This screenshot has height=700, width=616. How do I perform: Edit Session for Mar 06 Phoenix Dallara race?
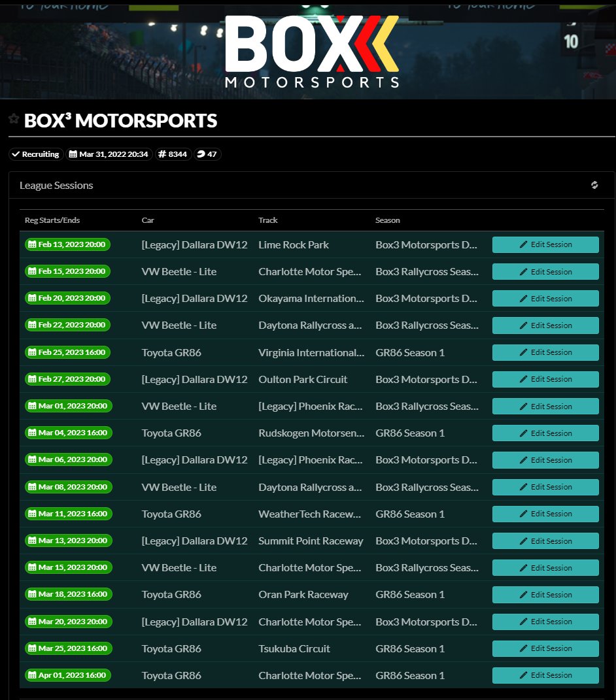545,460
